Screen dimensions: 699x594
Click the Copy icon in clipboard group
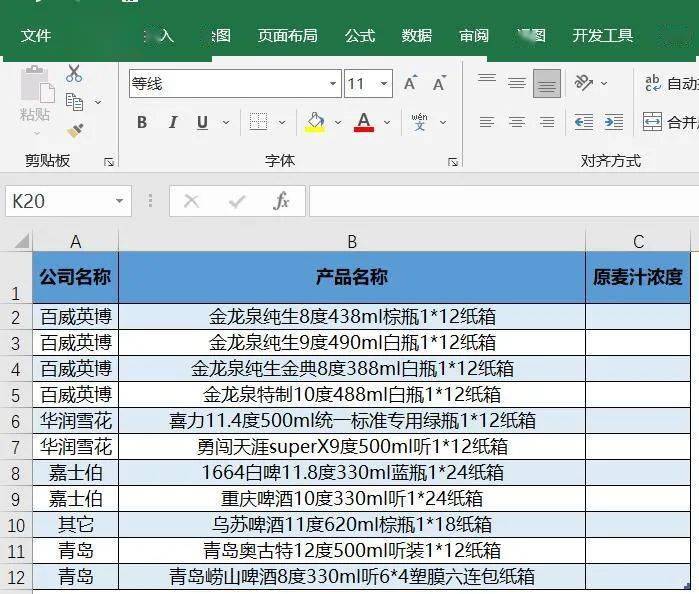pos(74,102)
